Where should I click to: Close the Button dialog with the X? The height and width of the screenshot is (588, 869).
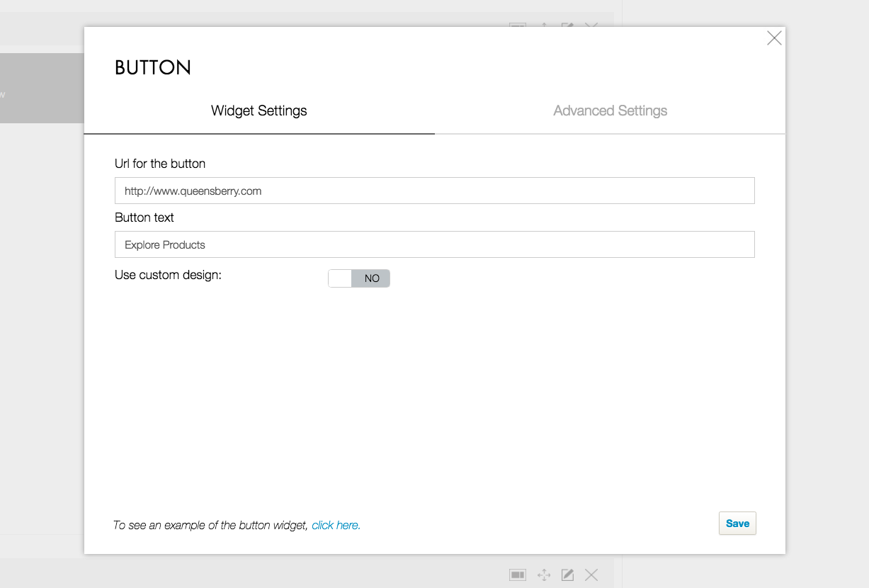tap(774, 38)
